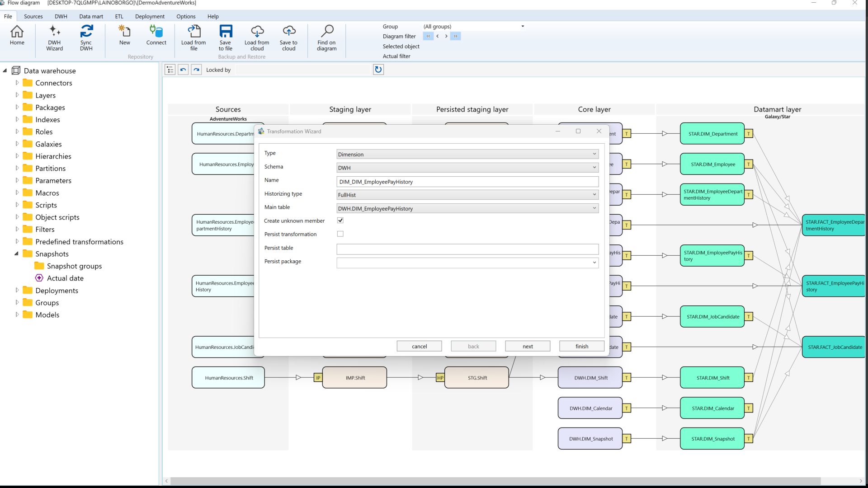
Task: Toggle Create unknown member checkbox
Action: (340, 221)
